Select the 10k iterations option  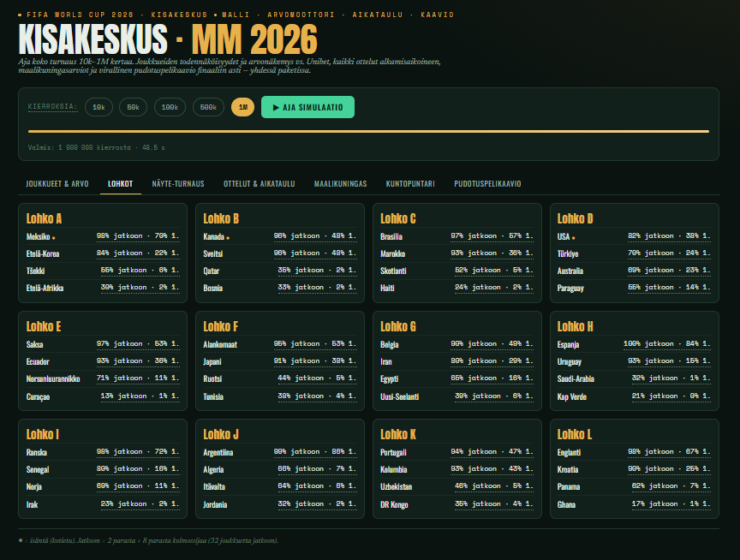pos(98,107)
